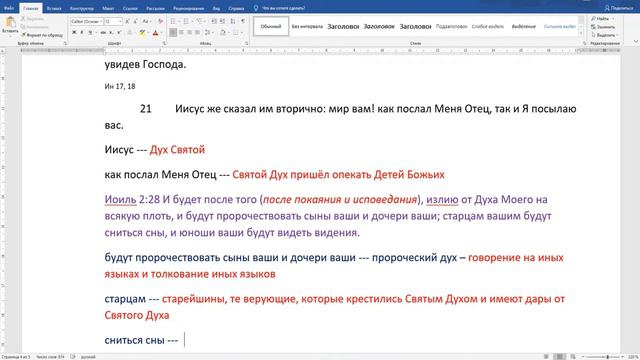Toggle superscript formatting
Image resolution: width=640 pixels, height=360 pixels.
coord(119,32)
